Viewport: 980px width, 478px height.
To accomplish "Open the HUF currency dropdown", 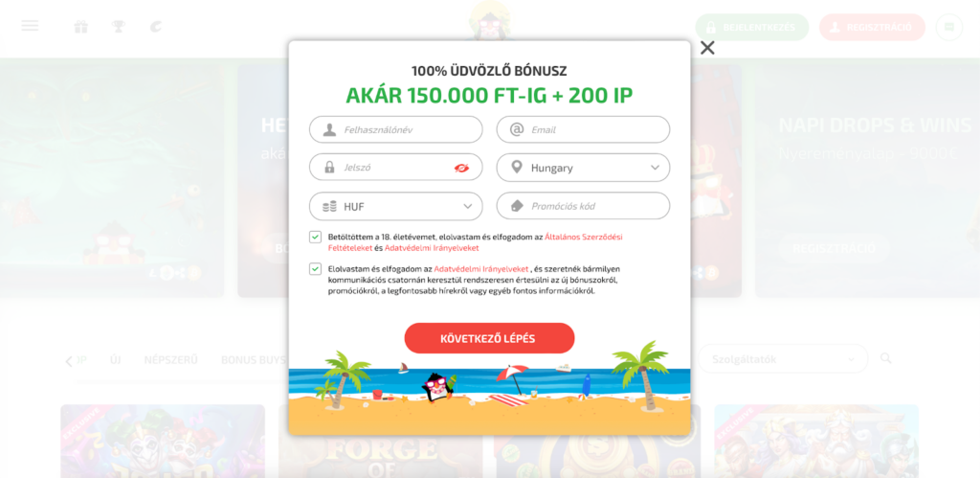I will [x=395, y=207].
